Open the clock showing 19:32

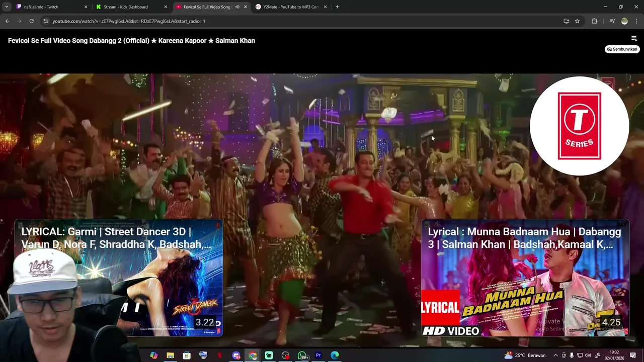point(614,355)
